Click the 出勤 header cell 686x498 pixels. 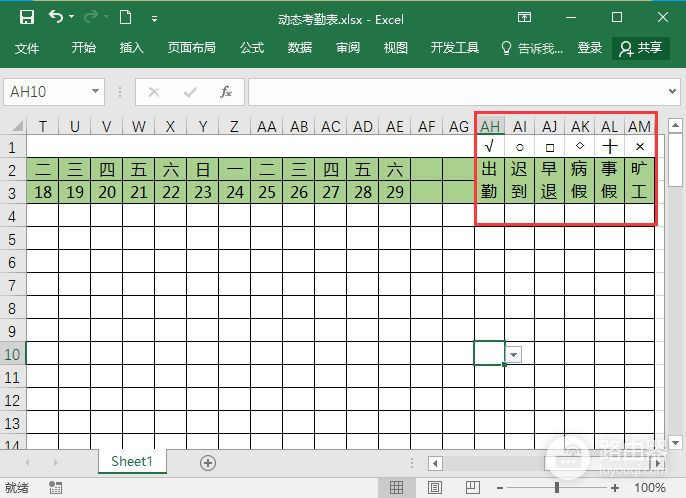click(490, 180)
